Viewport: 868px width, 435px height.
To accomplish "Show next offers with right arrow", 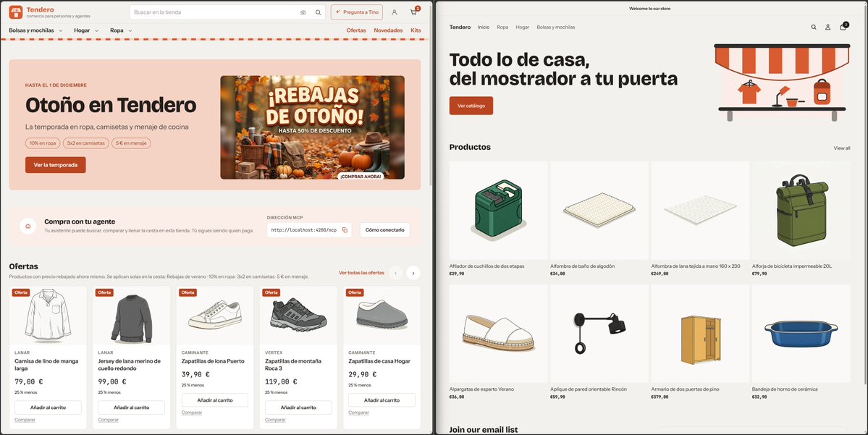I will pyautogui.click(x=413, y=273).
